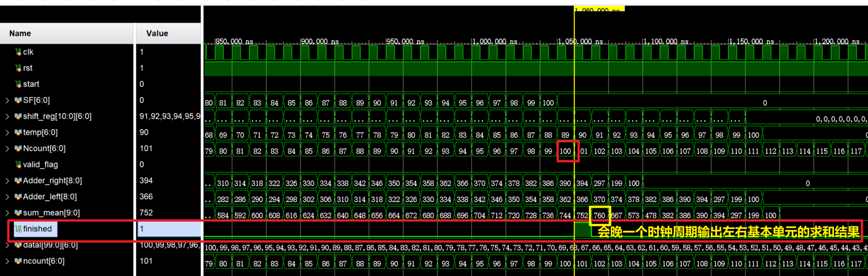
Task: Click the start signal icon
Action: click(x=18, y=84)
